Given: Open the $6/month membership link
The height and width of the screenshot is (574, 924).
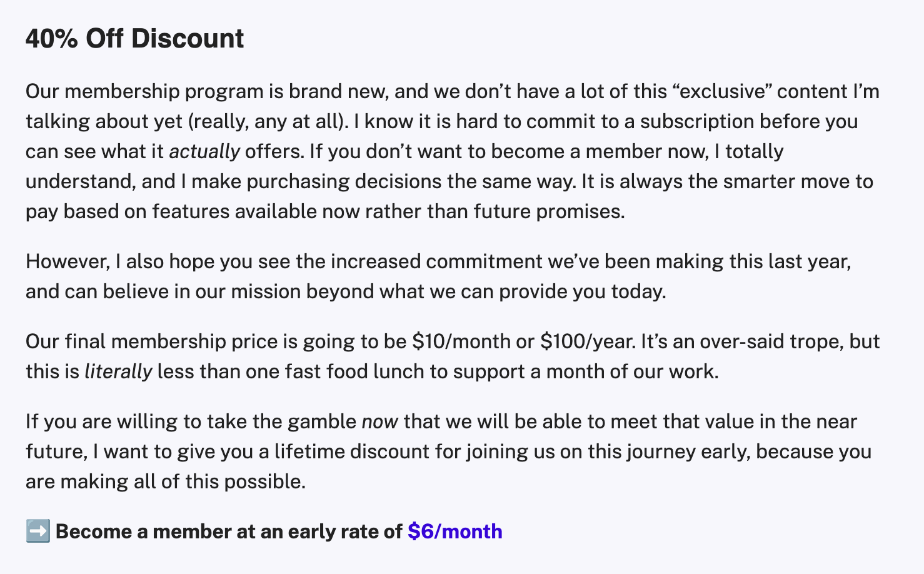Looking at the screenshot, I should pos(454,531).
